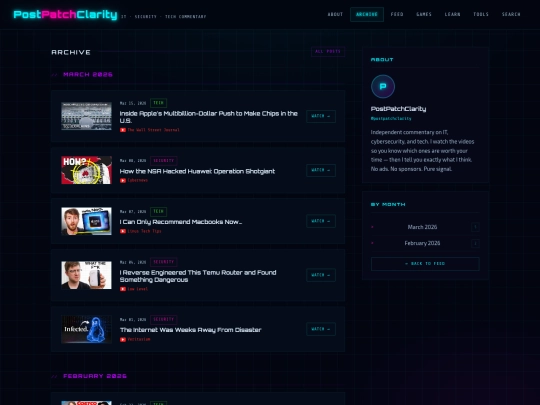Click the count badge beside February 2026
The image size is (540, 405).
[475, 243]
